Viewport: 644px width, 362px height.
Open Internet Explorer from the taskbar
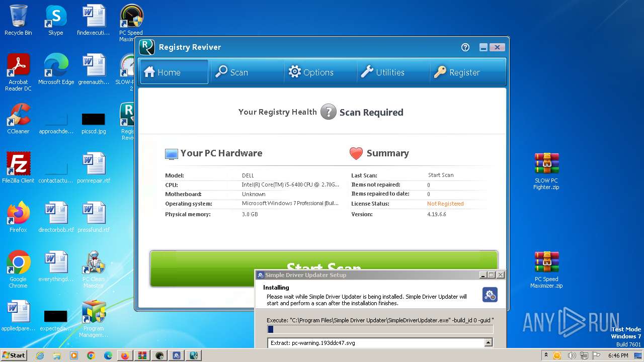pyautogui.click(x=40, y=355)
